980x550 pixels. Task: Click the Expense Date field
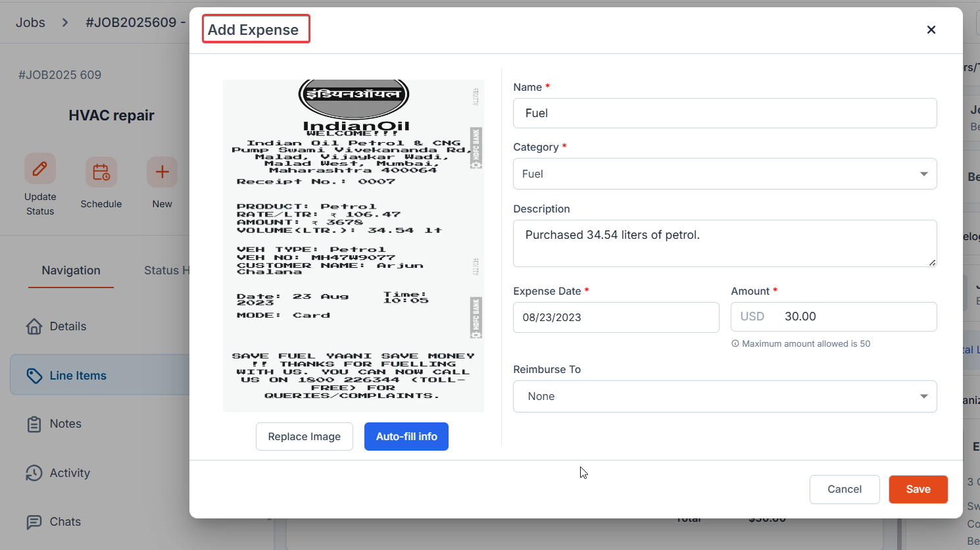click(616, 317)
